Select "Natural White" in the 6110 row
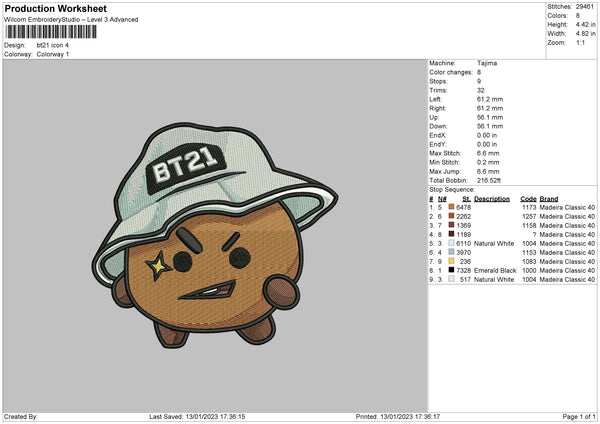Screen dimensions: 600x424 pos(494,243)
